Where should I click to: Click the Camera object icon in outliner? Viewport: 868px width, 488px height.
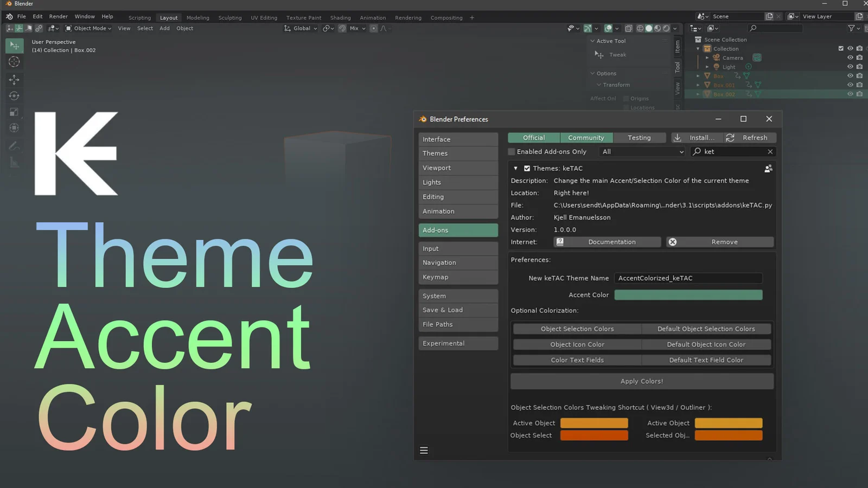tap(716, 57)
